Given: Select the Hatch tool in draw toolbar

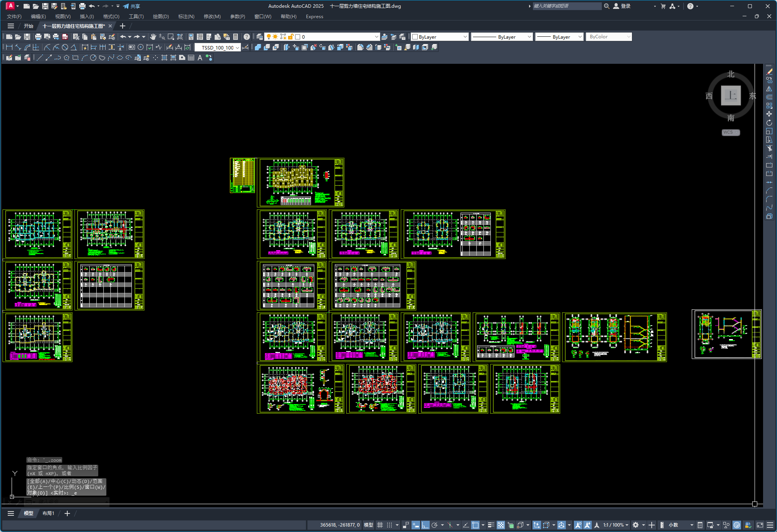Looking at the screenshot, I should pyautogui.click(x=164, y=58).
